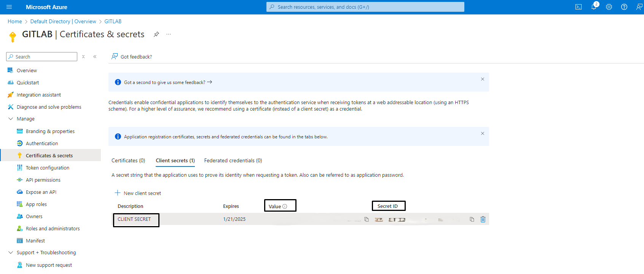This screenshot has height=274, width=644.
Task: Click the help question mark icon
Action: [x=624, y=7]
